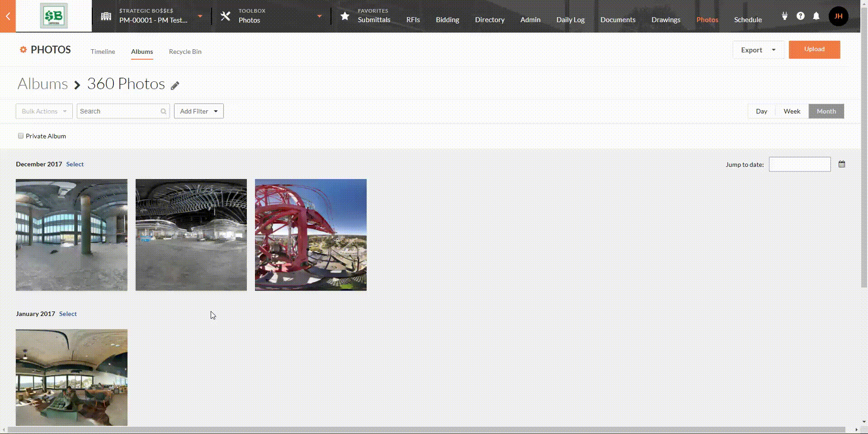The width and height of the screenshot is (868, 434).
Task: Click the orange Upload button
Action: tap(814, 49)
